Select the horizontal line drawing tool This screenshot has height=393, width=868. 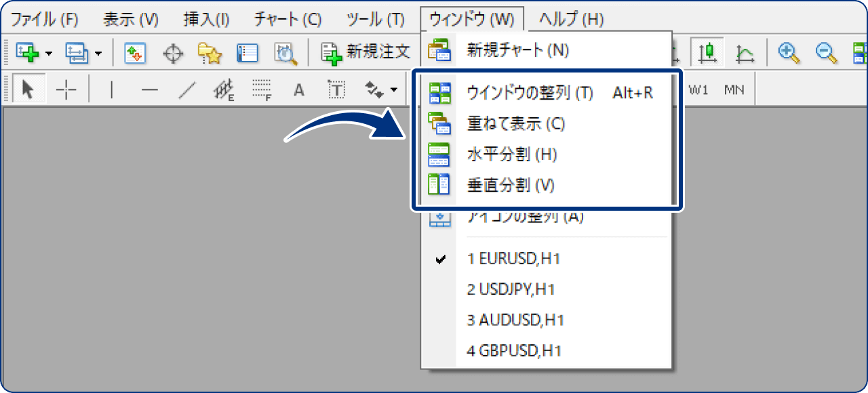coord(149,89)
